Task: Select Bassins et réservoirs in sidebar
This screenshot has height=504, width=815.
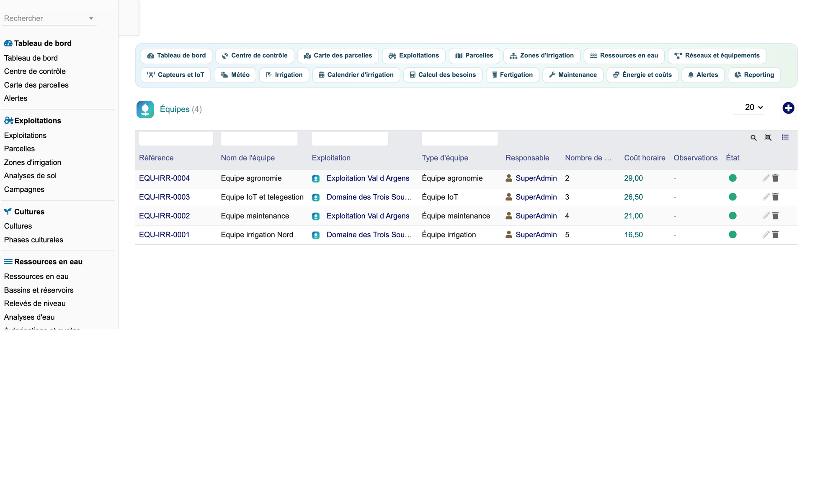Action: [39, 290]
